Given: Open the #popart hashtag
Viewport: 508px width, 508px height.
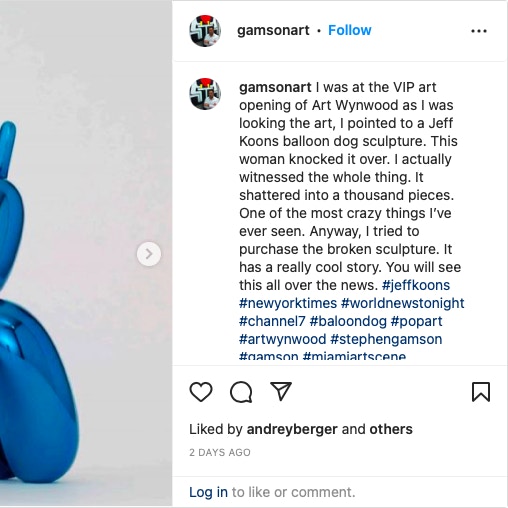Looking at the screenshot, I should [416, 321].
